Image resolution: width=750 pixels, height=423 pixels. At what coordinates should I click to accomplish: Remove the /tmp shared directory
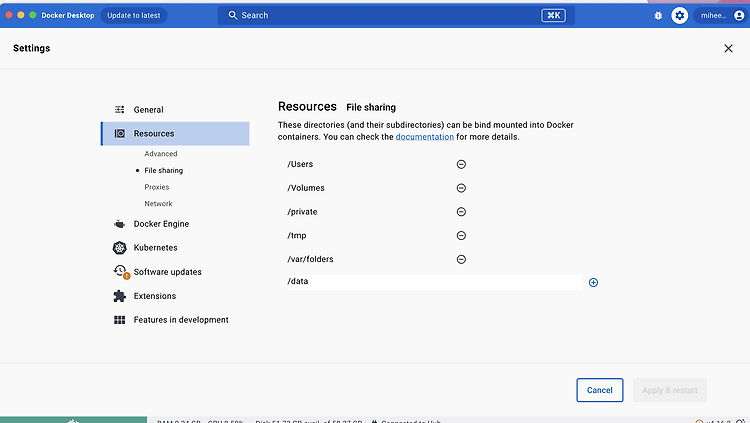click(x=461, y=235)
